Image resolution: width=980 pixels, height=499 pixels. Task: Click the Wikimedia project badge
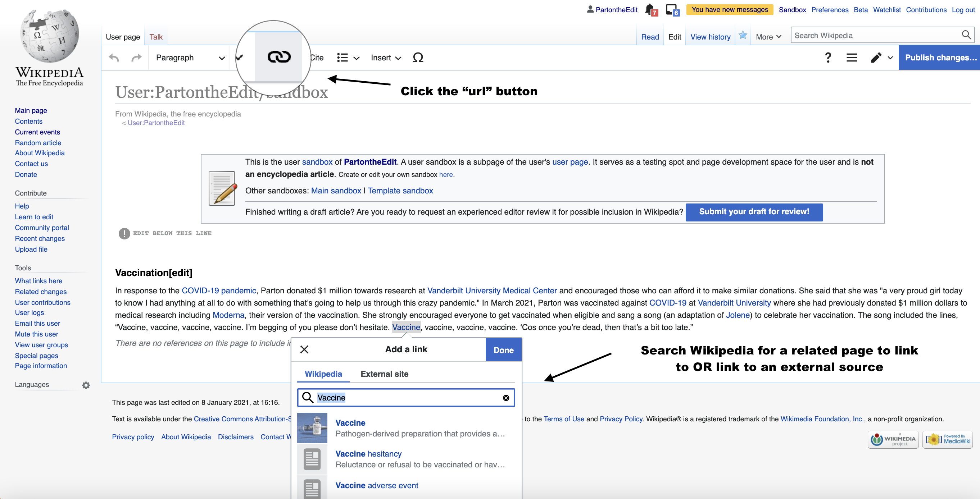[893, 440]
